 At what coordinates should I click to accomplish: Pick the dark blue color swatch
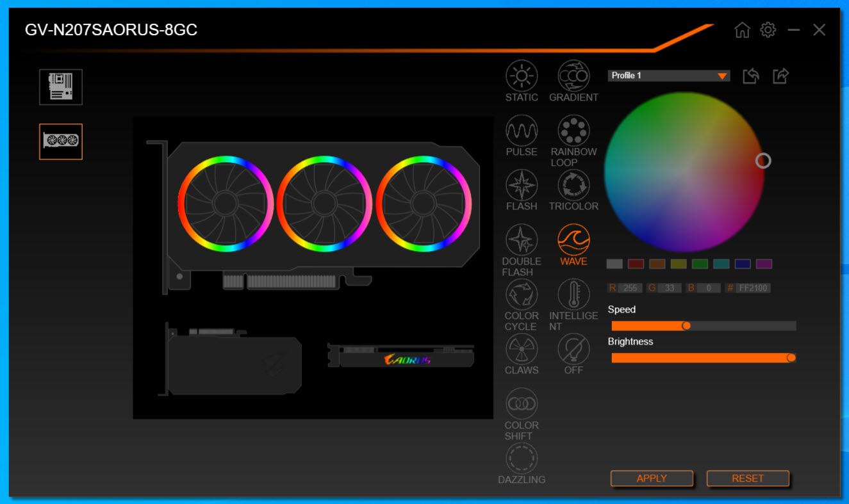pos(743,264)
